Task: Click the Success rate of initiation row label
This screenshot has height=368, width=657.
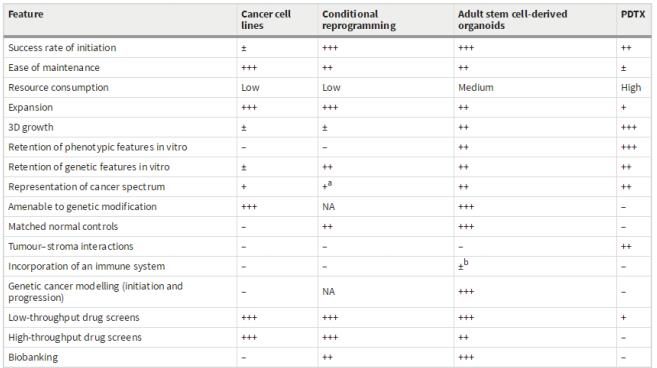Action: (62, 48)
